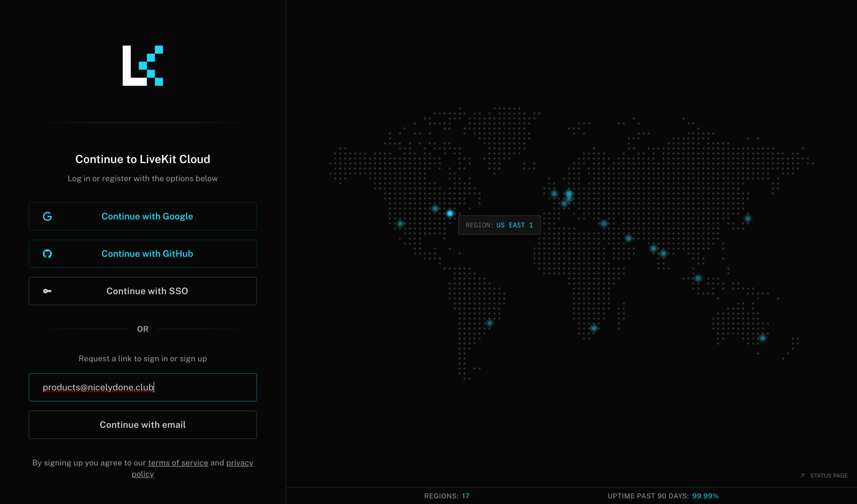This screenshot has width=857, height=504.
Task: Open the STATUS PAGE link
Action: (x=828, y=475)
